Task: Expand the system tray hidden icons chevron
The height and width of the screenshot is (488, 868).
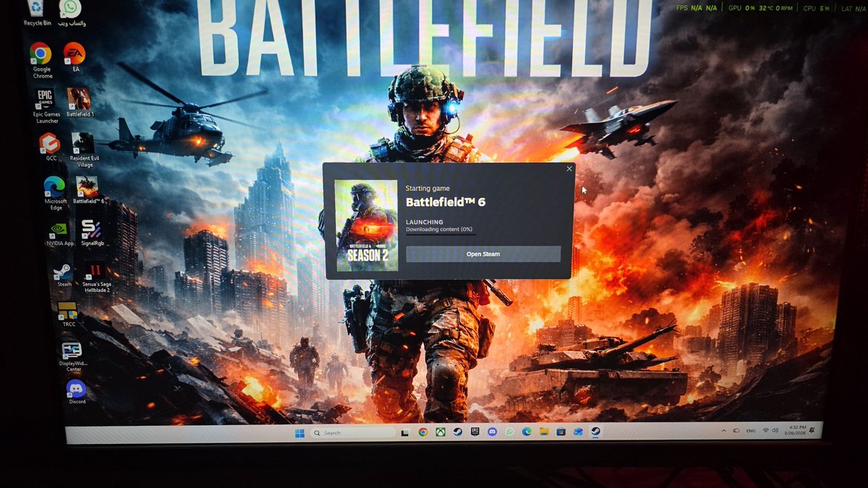Action: [724, 431]
